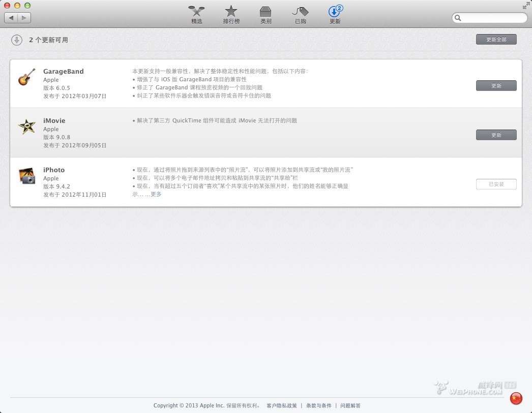Click the 客户隐私政策 link

pyautogui.click(x=282, y=405)
